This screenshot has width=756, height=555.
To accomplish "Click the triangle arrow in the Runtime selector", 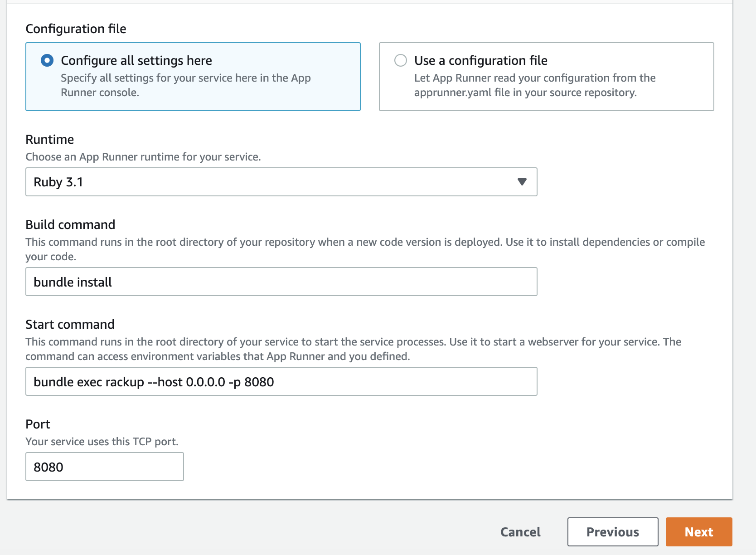I will point(522,182).
